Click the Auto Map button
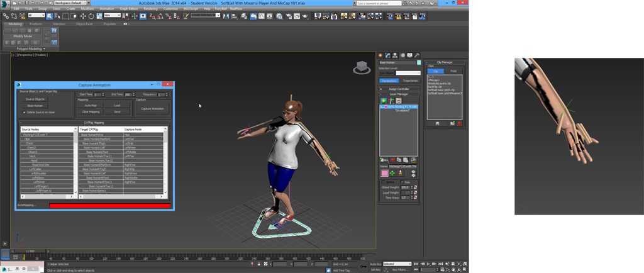This screenshot has width=644, height=273. 91,105
